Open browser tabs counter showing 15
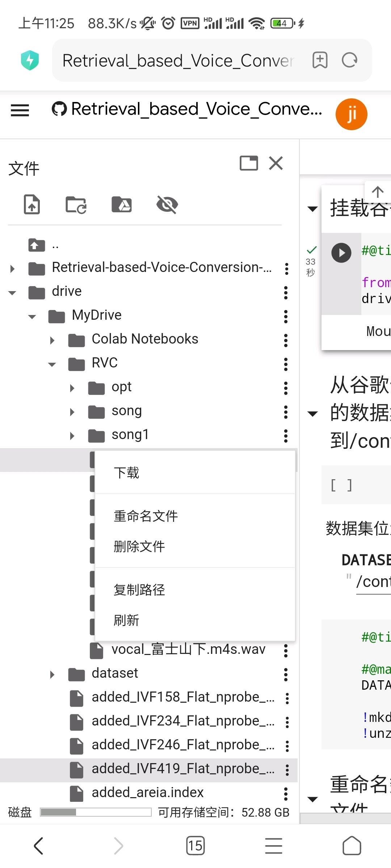Screen dimensions: 391x868 point(195,846)
